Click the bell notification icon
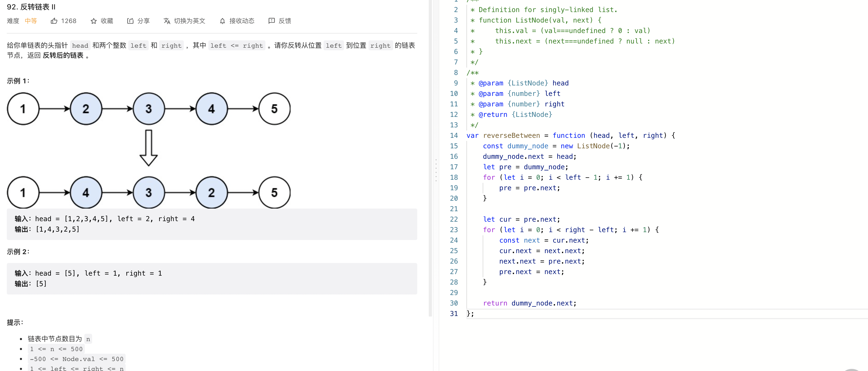The image size is (868, 371). pos(222,21)
